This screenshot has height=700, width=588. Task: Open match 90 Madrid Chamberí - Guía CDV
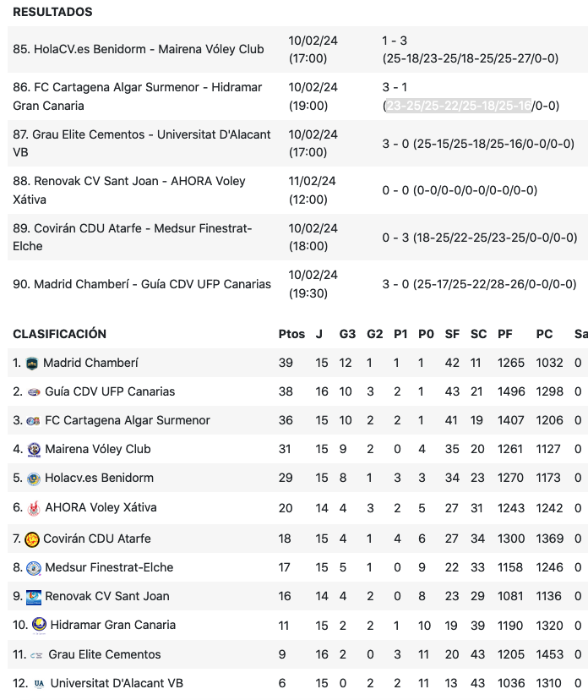point(142,284)
